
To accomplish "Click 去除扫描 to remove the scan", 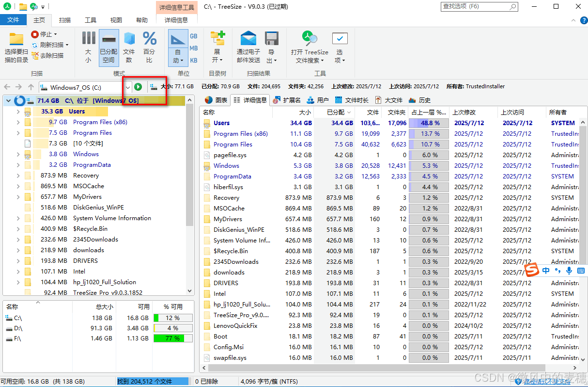I will click(x=47, y=55).
